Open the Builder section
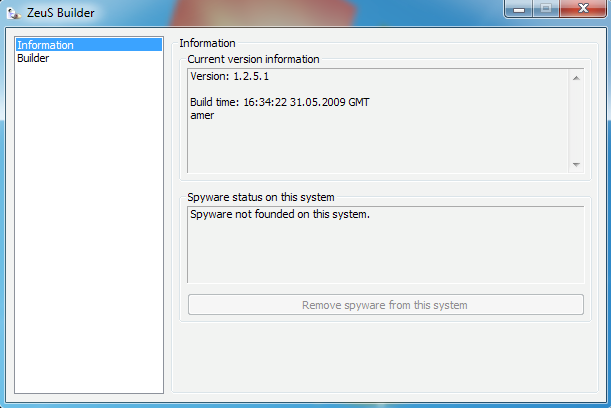This screenshot has height=408, width=611. [x=89, y=58]
